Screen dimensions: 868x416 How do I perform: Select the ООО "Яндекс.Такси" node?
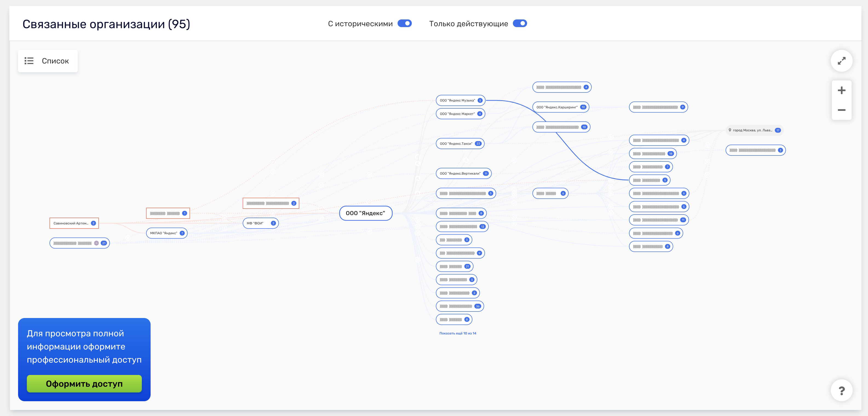pyautogui.click(x=460, y=143)
